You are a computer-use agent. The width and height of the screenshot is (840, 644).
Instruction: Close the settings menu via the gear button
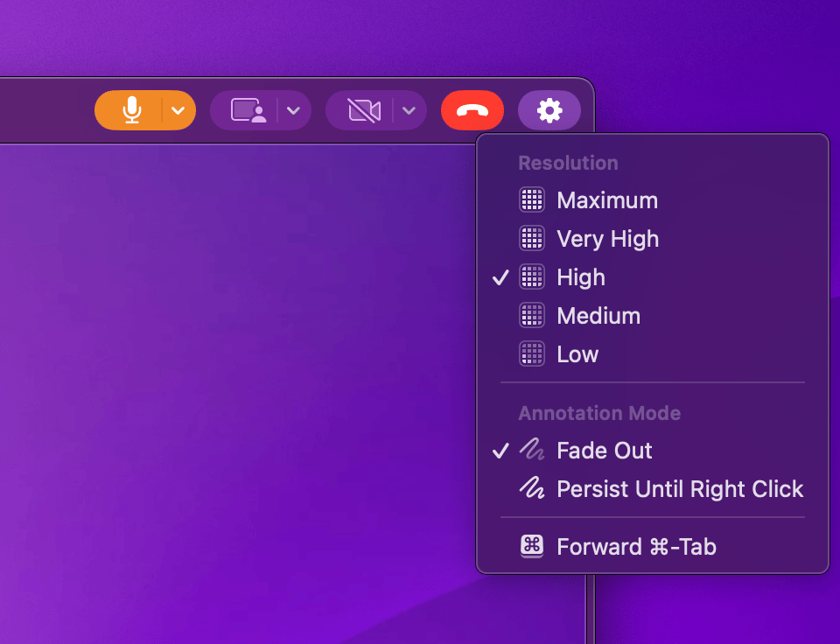549,110
